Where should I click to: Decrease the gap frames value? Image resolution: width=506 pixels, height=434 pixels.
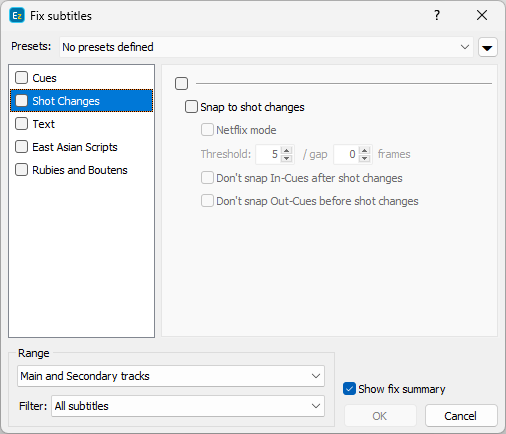pyautogui.click(x=365, y=158)
